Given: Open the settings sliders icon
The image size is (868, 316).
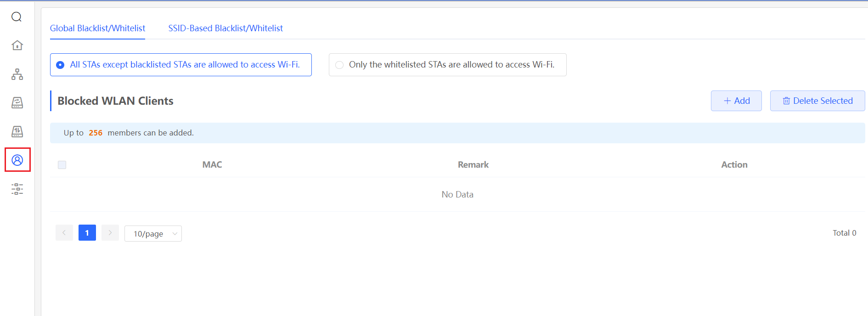Looking at the screenshot, I should pyautogui.click(x=17, y=189).
